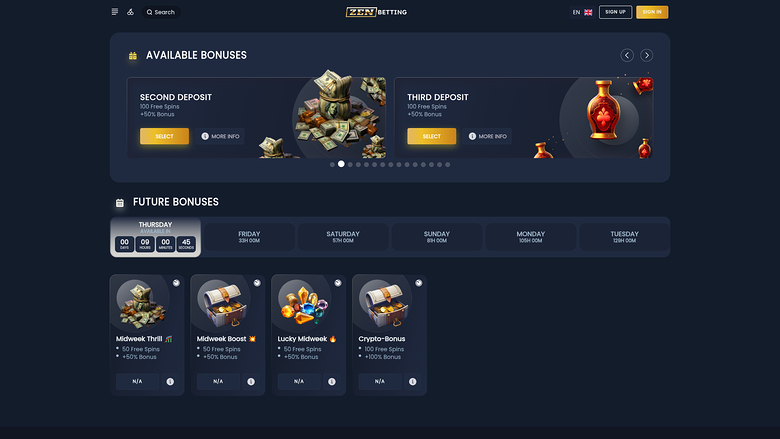Switch to the Friday bonuses tab
The height and width of the screenshot is (439, 780).
coord(249,237)
